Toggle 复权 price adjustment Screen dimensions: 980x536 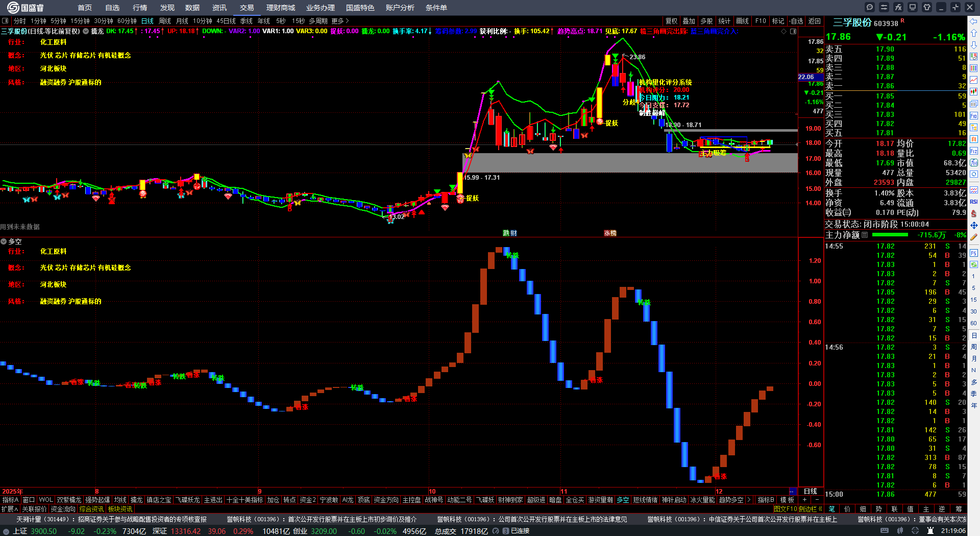pos(671,21)
